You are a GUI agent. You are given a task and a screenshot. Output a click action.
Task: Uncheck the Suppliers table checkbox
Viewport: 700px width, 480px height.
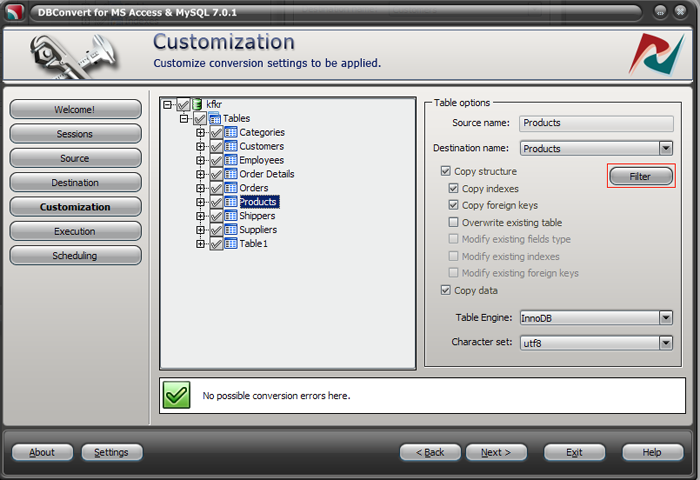click(x=216, y=230)
